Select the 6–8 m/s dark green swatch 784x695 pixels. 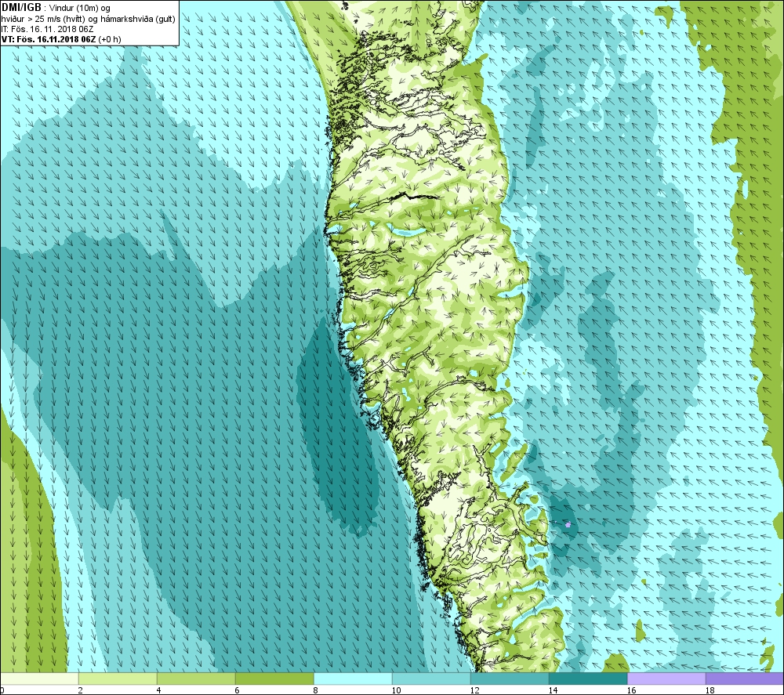(x=274, y=679)
